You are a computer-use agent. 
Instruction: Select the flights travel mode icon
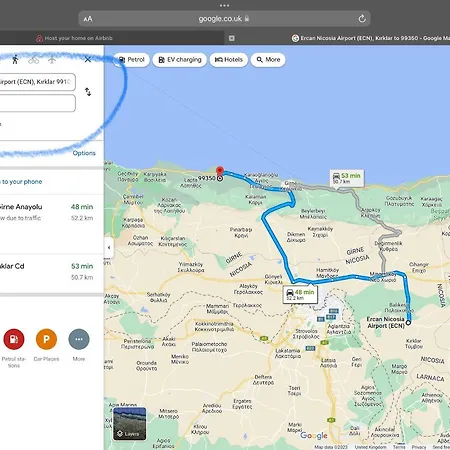coord(52,60)
